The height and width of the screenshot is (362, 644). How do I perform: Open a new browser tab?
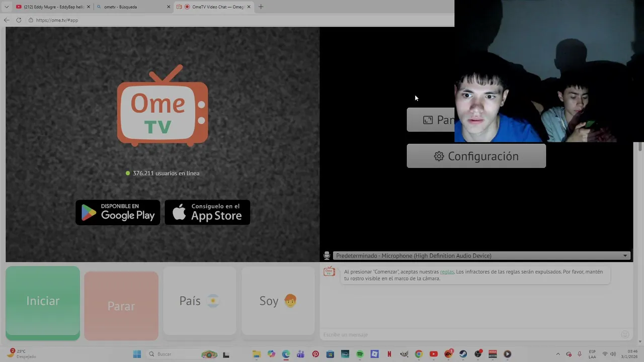[261, 7]
